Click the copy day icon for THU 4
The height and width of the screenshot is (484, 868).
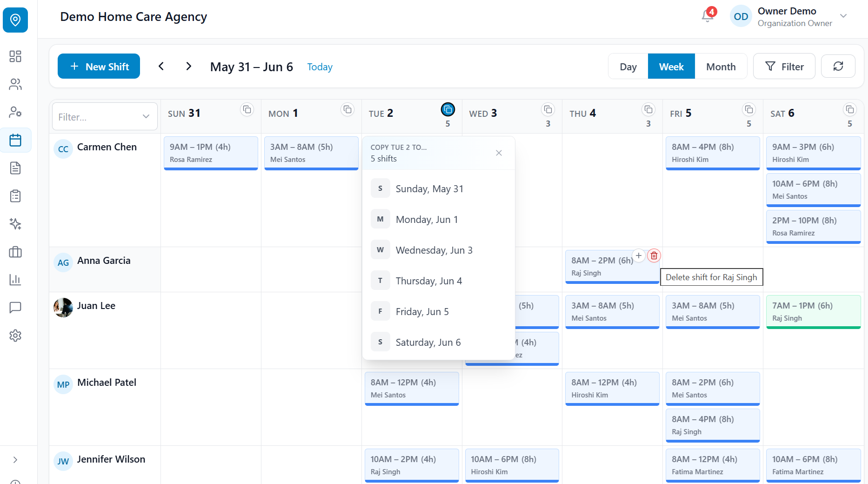[x=648, y=109]
